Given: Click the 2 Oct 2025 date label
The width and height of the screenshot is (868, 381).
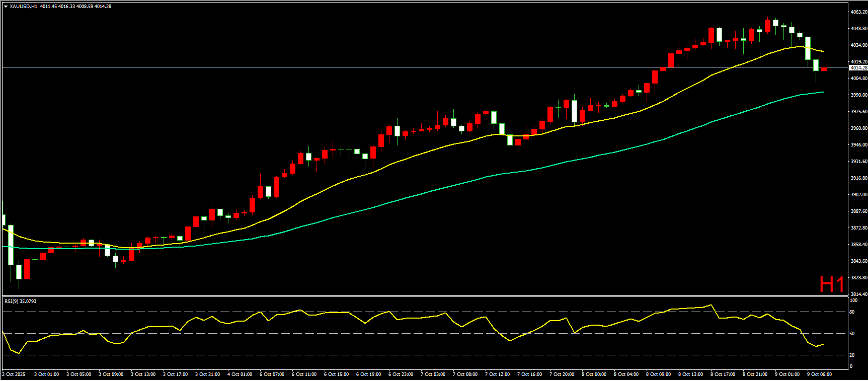Looking at the screenshot, I should pyautogui.click(x=14, y=374).
